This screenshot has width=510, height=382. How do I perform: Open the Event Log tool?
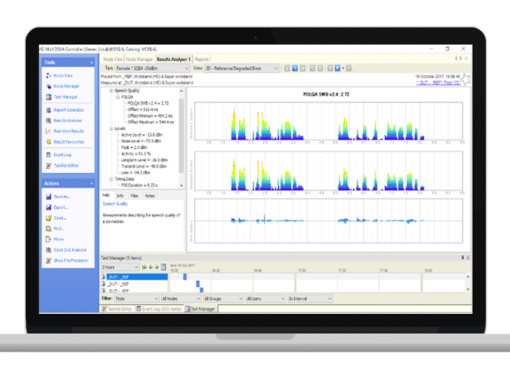62,155
